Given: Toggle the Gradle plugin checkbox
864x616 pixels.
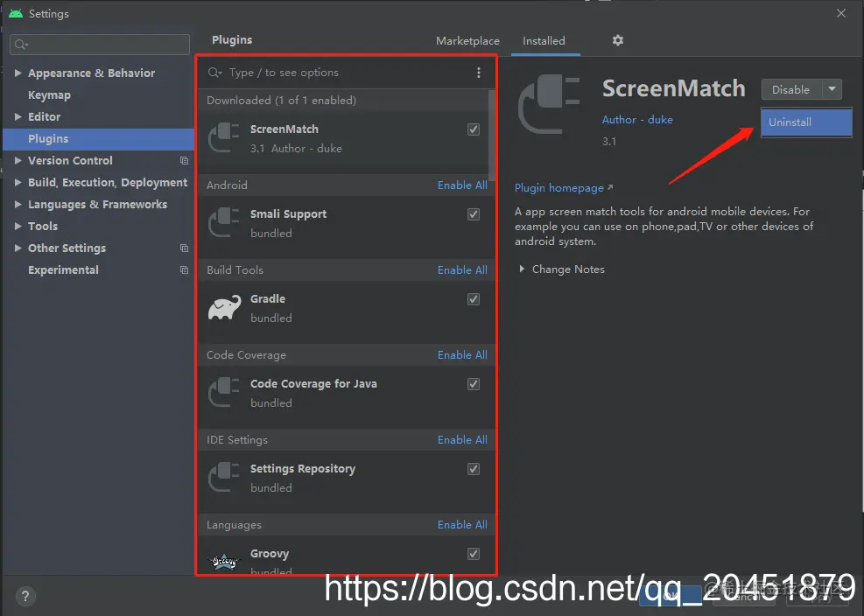Looking at the screenshot, I should (x=474, y=299).
